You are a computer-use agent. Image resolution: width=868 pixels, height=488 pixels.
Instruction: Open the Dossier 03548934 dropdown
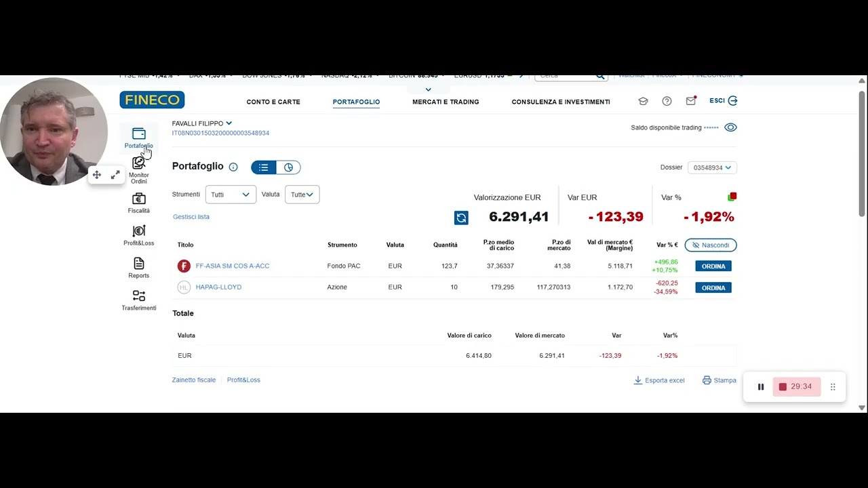(x=712, y=167)
